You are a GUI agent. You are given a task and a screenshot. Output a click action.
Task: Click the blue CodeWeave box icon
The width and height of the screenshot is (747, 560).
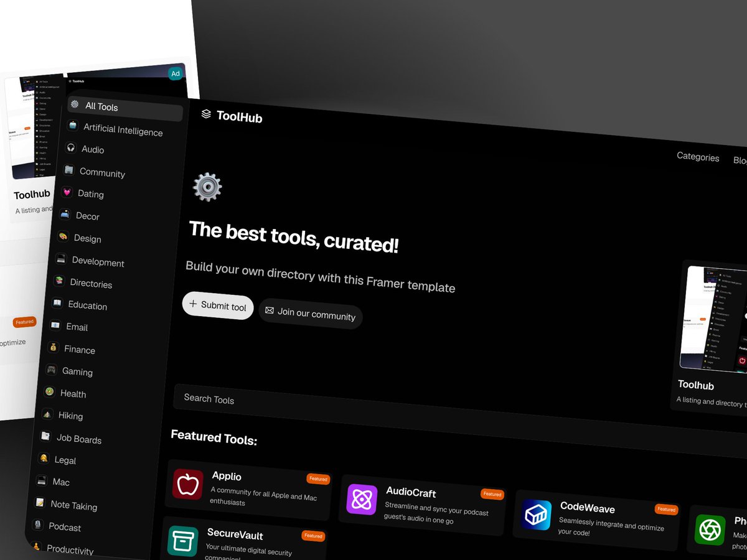pyautogui.click(x=536, y=515)
